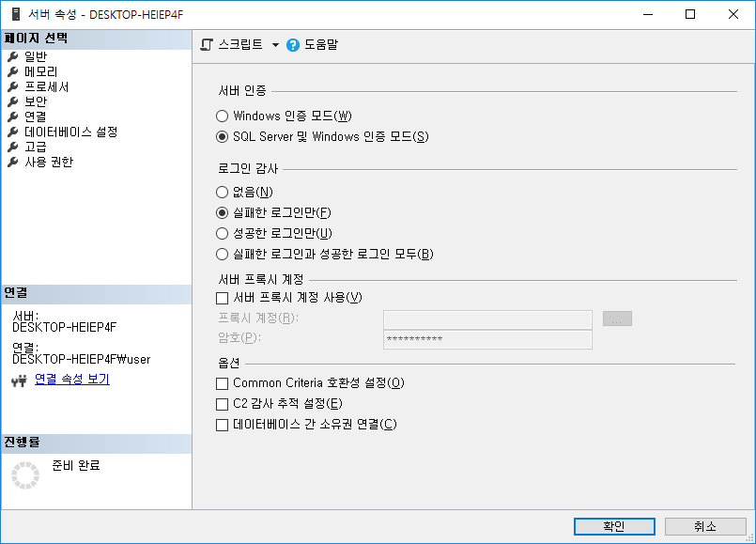Screen dimensions: 756x544
Task: Click the 취소 button
Action: coord(705,526)
